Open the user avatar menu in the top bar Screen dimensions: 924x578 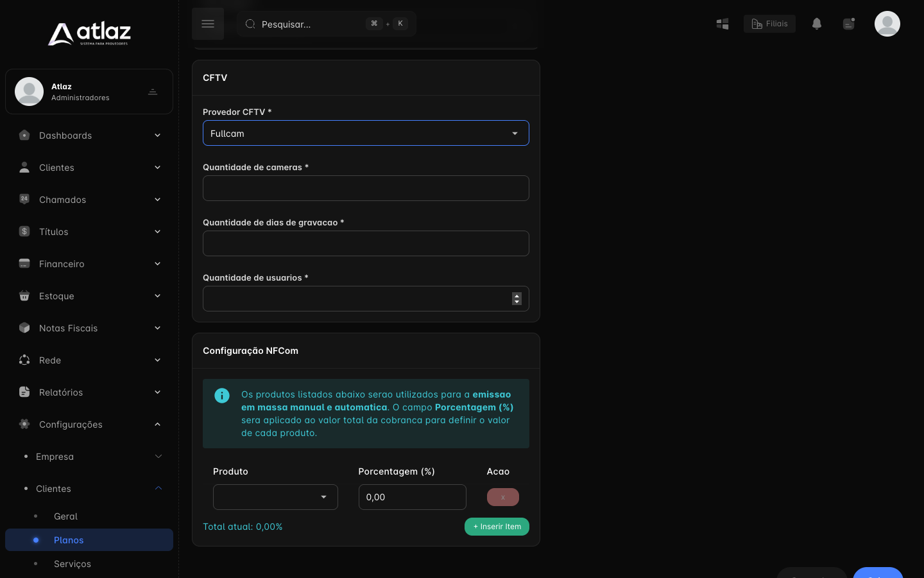(x=887, y=24)
